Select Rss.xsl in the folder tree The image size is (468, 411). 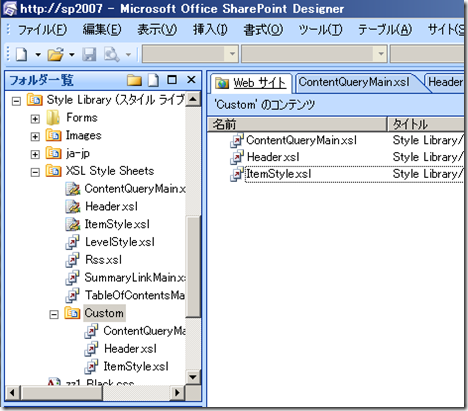tap(104, 260)
